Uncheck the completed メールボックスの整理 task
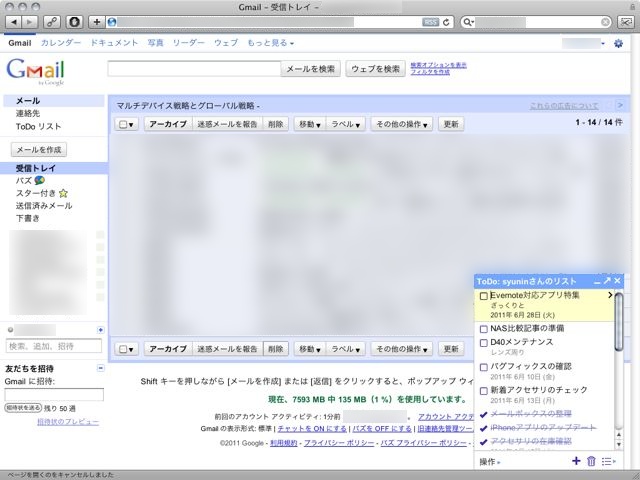This screenshot has height=480, width=640. click(484, 414)
